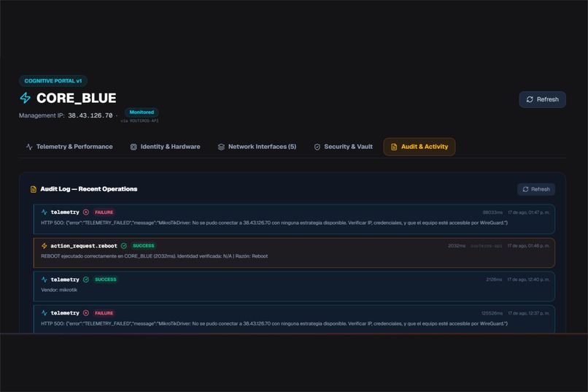Click the top Refresh button near CORE_BLUE
The image size is (588, 392).
click(x=542, y=99)
